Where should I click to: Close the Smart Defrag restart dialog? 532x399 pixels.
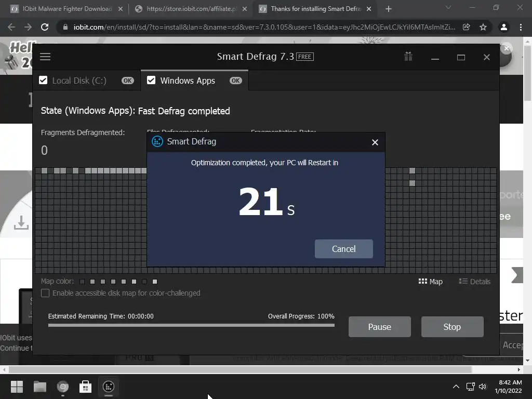tap(375, 142)
